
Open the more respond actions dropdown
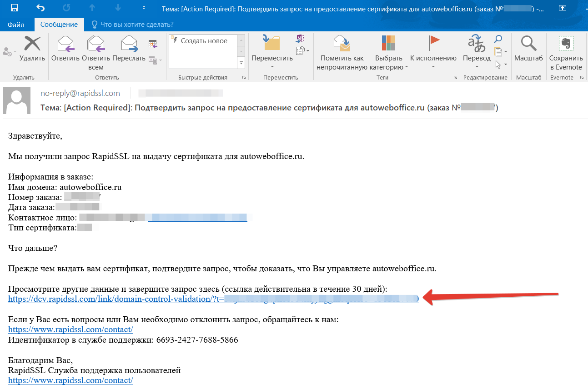pos(154,60)
